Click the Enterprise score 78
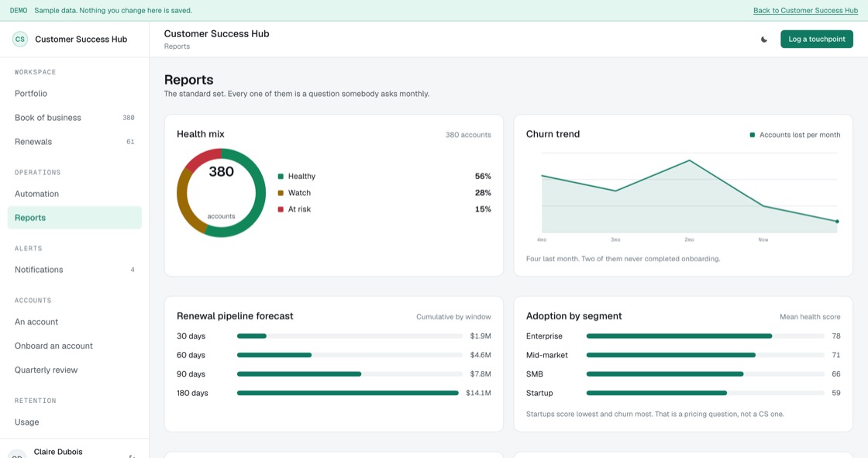The height and width of the screenshot is (458, 868). tap(836, 336)
